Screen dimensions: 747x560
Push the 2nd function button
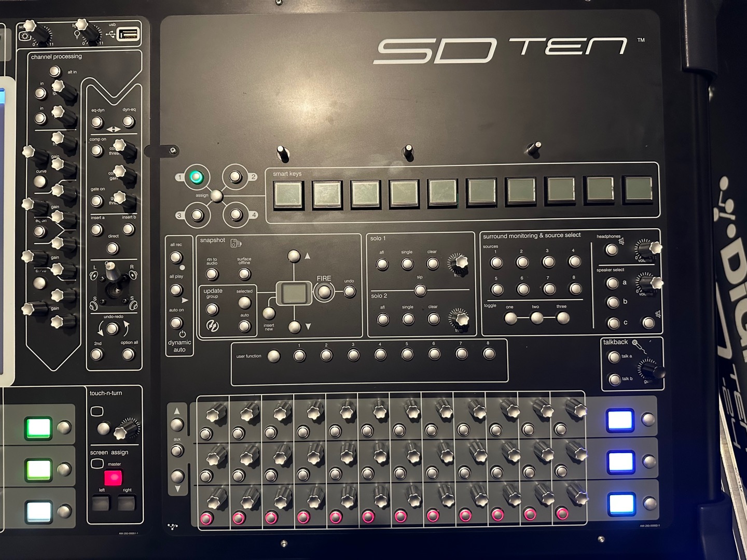97,355
